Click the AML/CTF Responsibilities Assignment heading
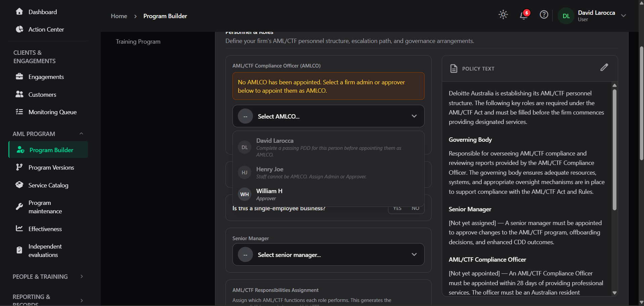The width and height of the screenshot is (644, 306). [x=275, y=290]
